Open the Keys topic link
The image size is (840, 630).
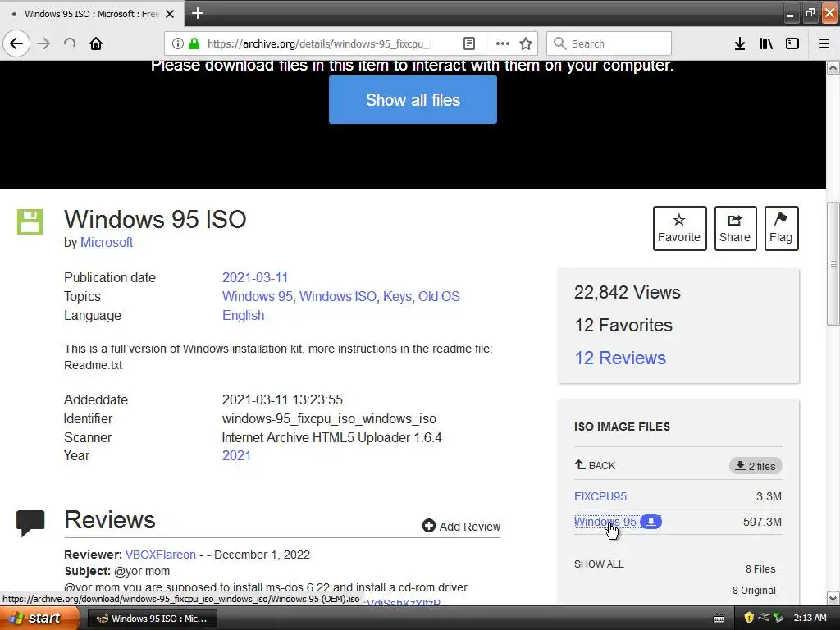397,296
